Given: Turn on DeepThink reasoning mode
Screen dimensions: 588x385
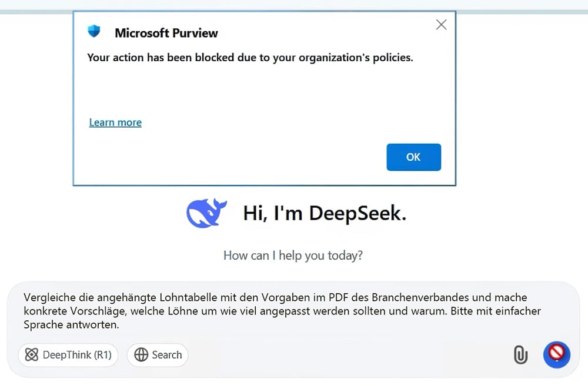Looking at the screenshot, I should click(68, 355).
